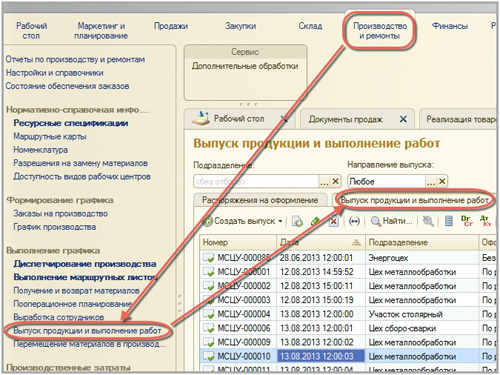The image size is (500, 375).
Task: Click the cancel search magnifier icon
Action: pos(428,221)
